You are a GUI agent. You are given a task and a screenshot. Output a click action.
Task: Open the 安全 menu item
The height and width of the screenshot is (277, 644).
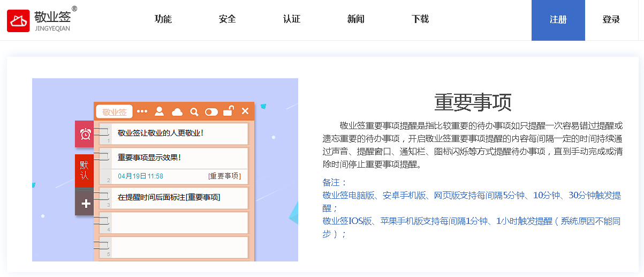[228, 19]
